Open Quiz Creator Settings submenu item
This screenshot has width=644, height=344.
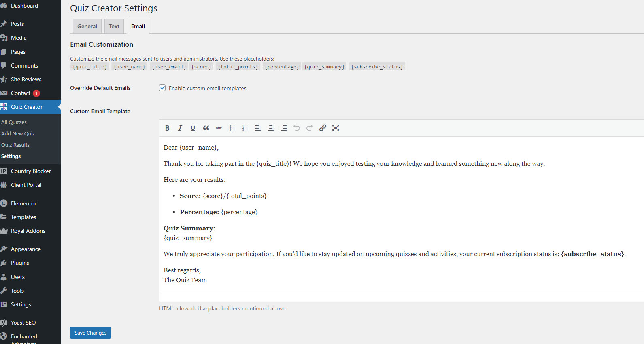(x=11, y=156)
